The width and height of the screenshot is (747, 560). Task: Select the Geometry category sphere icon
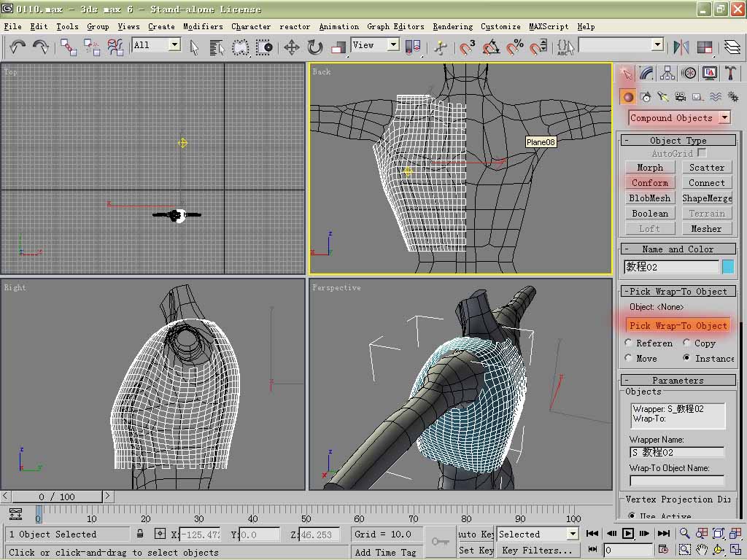click(628, 97)
